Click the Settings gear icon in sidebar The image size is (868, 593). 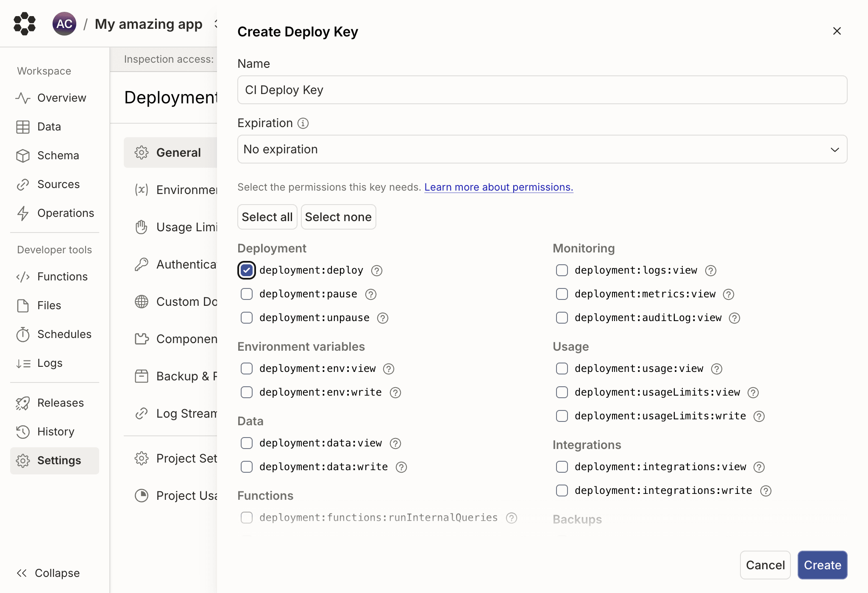[23, 460]
